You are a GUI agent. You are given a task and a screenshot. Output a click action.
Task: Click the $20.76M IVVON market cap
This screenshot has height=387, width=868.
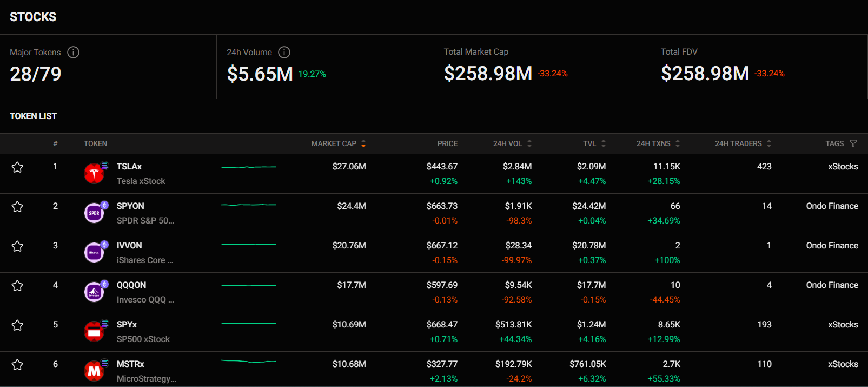(x=349, y=246)
